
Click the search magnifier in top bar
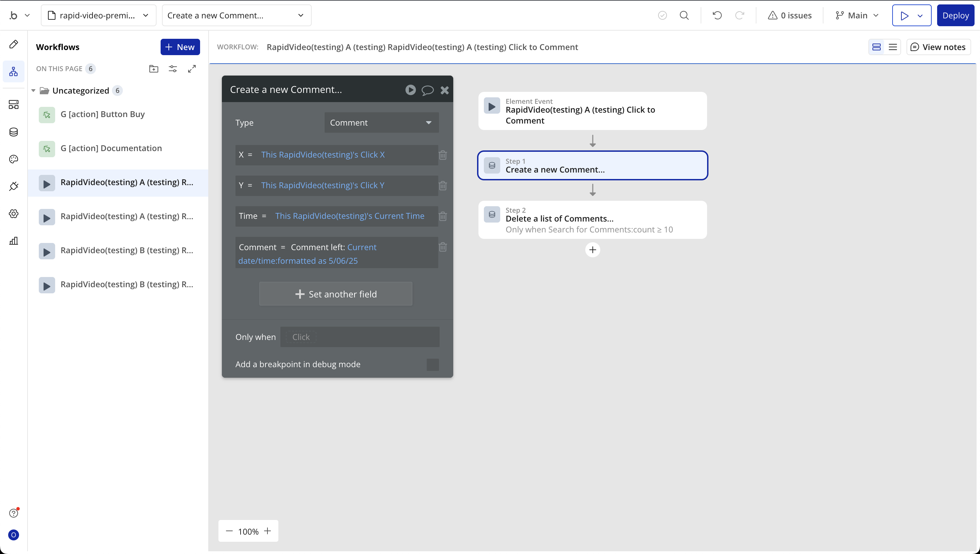point(684,16)
